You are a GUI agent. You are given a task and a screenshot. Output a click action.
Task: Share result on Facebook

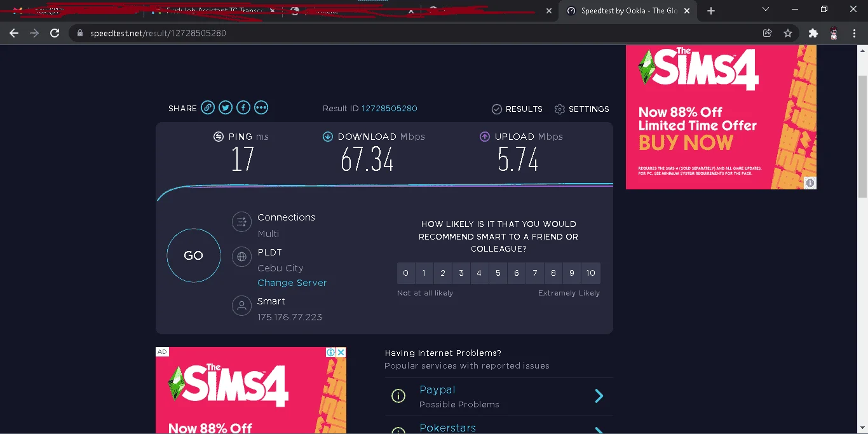(243, 107)
